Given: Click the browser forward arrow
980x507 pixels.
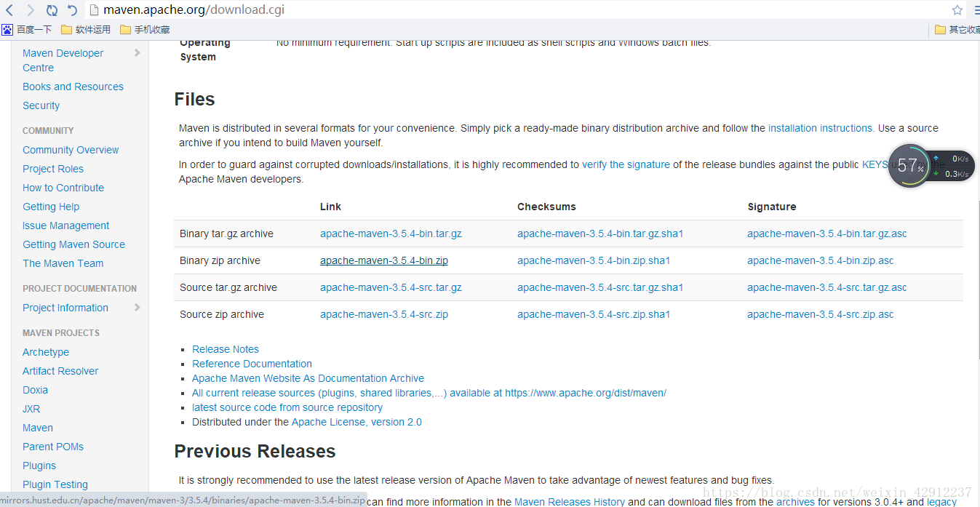Looking at the screenshot, I should coord(31,10).
